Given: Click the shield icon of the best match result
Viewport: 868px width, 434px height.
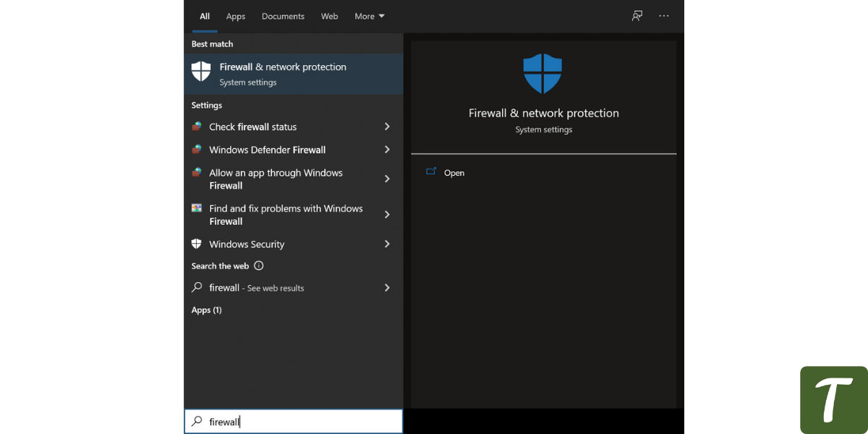Looking at the screenshot, I should [x=201, y=71].
